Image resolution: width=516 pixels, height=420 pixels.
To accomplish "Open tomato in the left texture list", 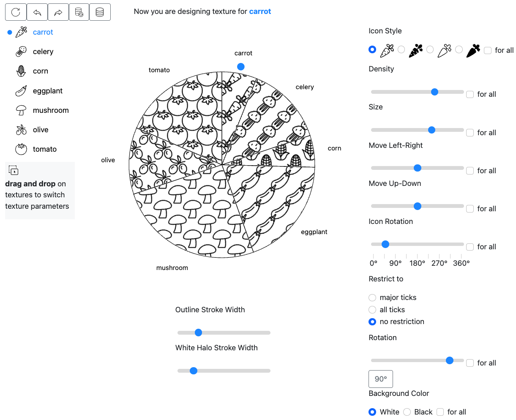I will tap(44, 149).
